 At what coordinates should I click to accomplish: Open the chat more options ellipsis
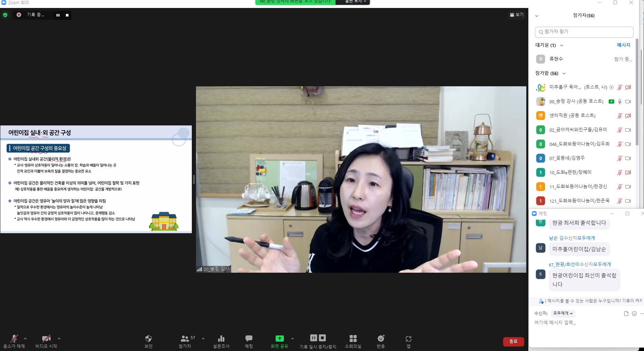point(642,314)
